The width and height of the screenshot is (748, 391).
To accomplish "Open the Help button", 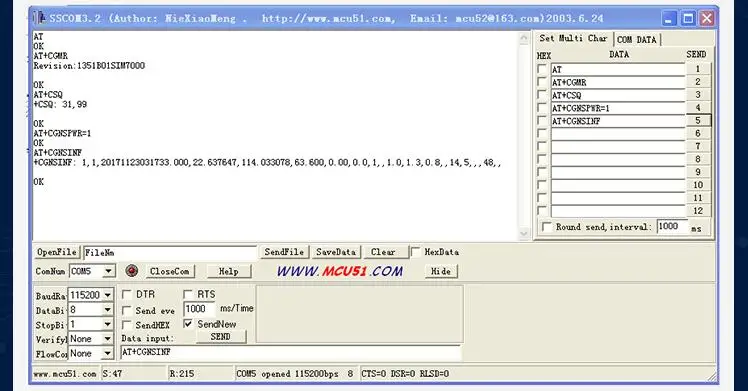I will point(229,271).
